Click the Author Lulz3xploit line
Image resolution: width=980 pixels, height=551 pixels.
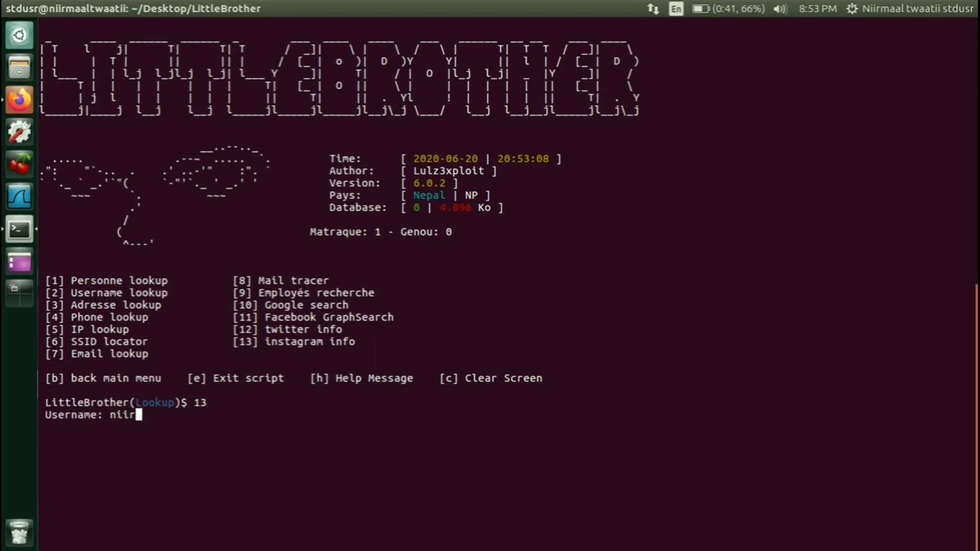tap(413, 171)
